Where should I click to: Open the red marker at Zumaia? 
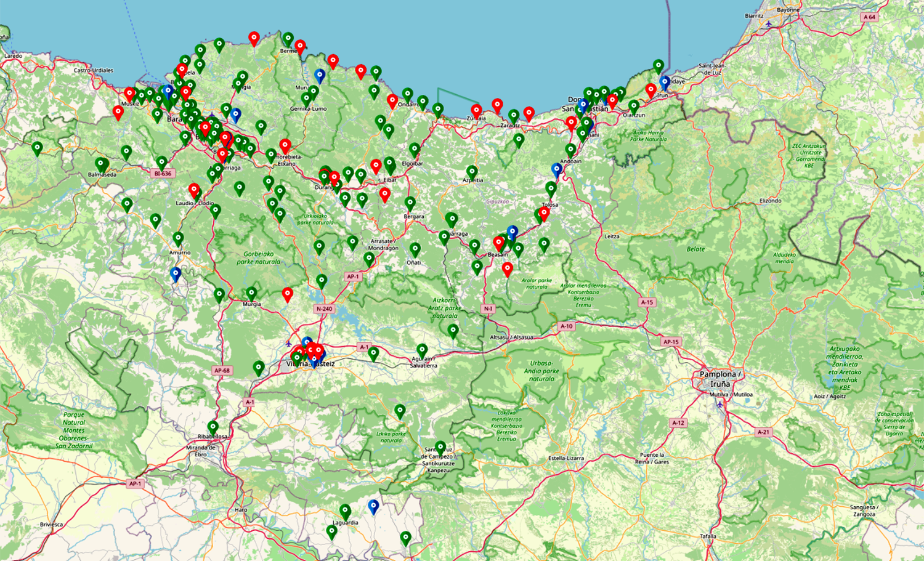[x=476, y=111]
